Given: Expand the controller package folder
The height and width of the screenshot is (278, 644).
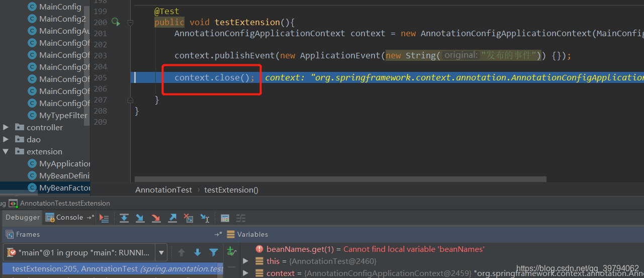Looking at the screenshot, I should 6,127.
